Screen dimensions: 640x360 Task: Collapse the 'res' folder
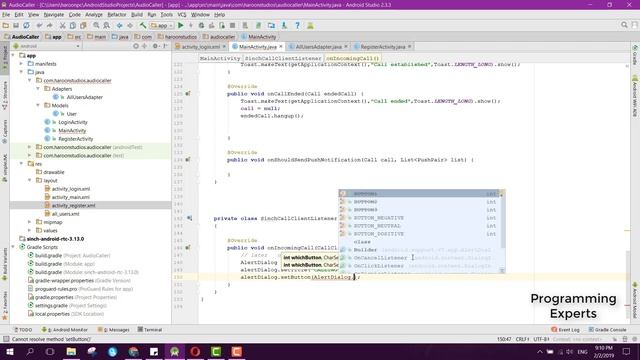(22, 164)
